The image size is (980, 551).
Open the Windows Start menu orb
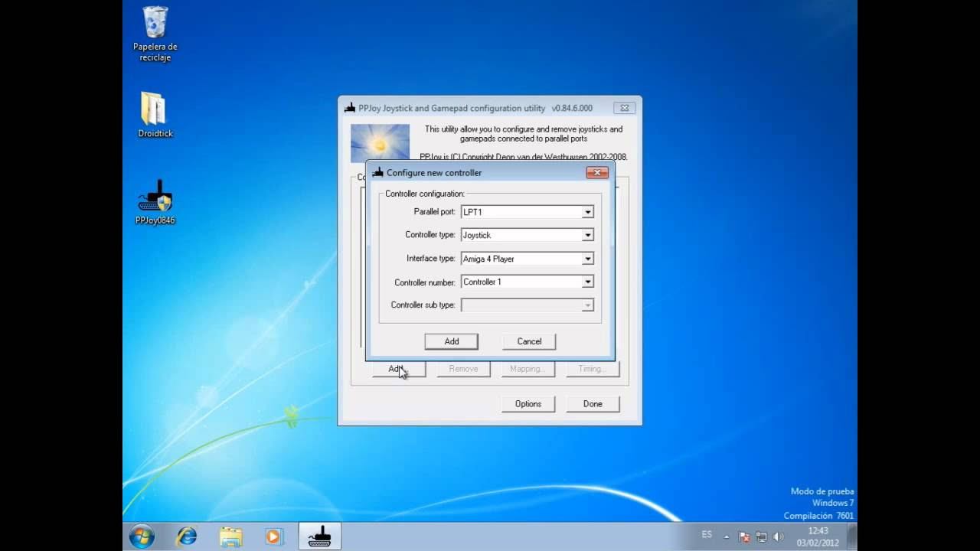point(142,536)
